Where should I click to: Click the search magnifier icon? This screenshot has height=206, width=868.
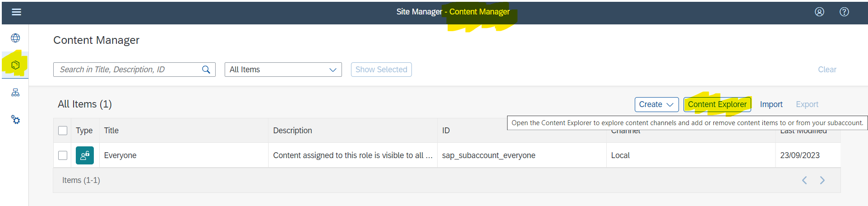(206, 70)
